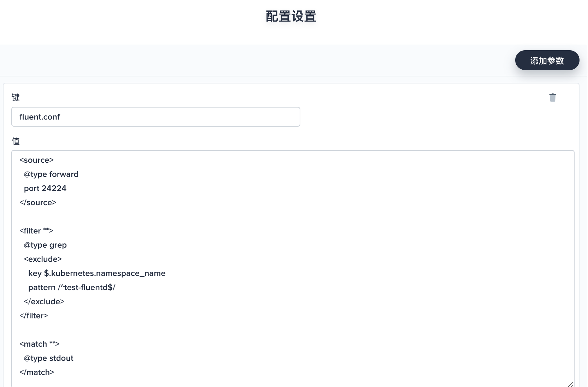
Task: Place cursor on "@type grep" line
Action: click(45, 245)
